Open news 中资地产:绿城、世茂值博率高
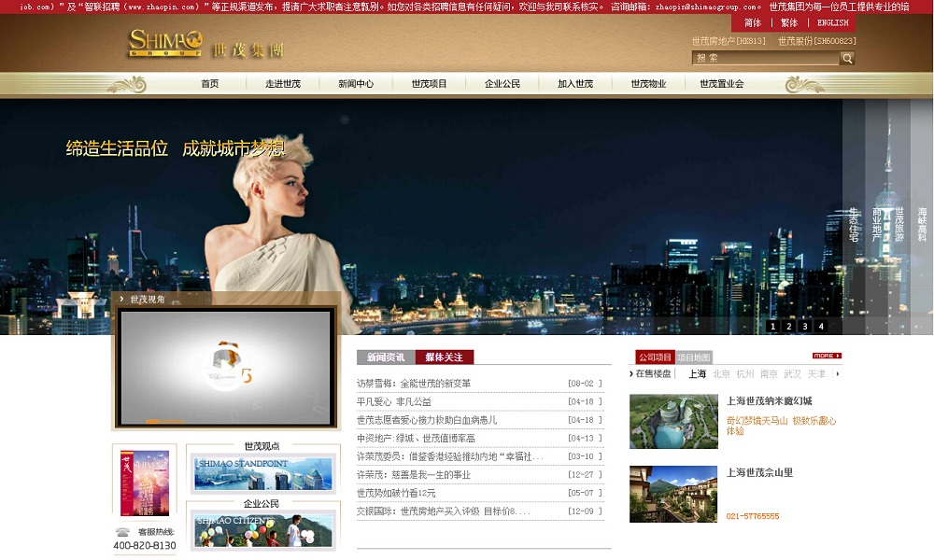The height and width of the screenshot is (560, 934). click(416, 439)
